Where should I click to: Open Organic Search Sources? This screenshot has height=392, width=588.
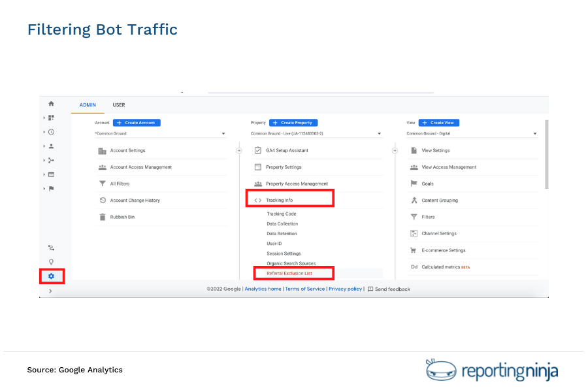[x=291, y=263]
